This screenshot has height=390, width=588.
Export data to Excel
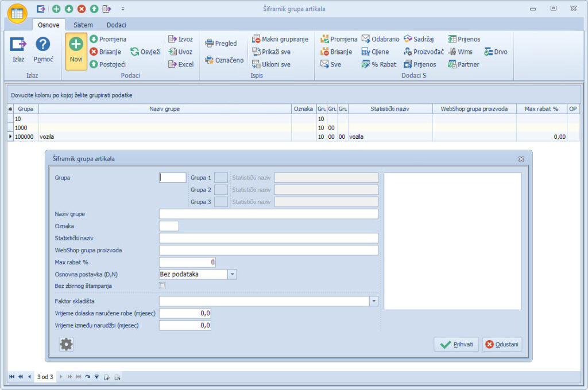point(180,64)
